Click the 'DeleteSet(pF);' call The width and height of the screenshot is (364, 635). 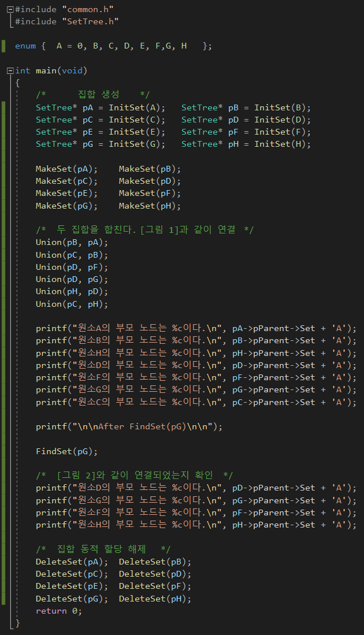pyautogui.click(x=155, y=586)
